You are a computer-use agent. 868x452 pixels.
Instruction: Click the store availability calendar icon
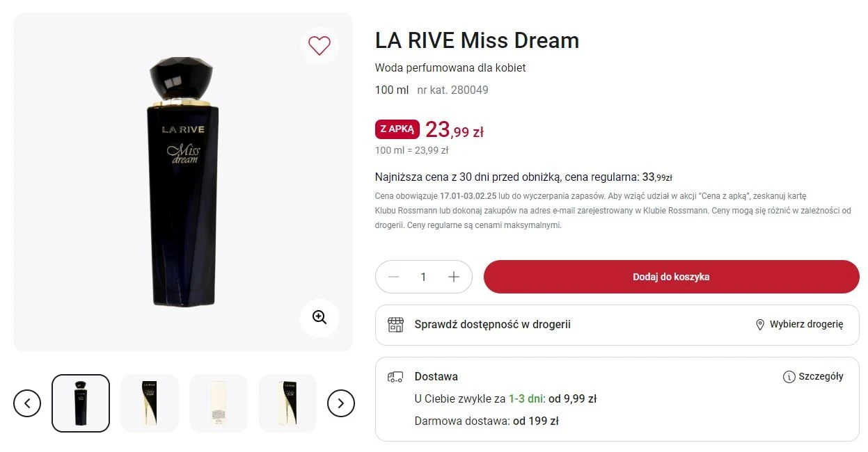click(396, 325)
